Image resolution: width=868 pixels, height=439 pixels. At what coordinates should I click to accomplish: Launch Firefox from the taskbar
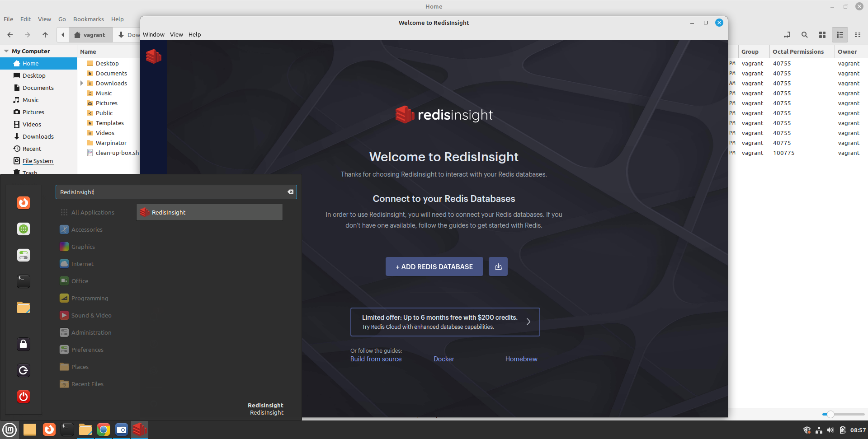click(x=49, y=430)
